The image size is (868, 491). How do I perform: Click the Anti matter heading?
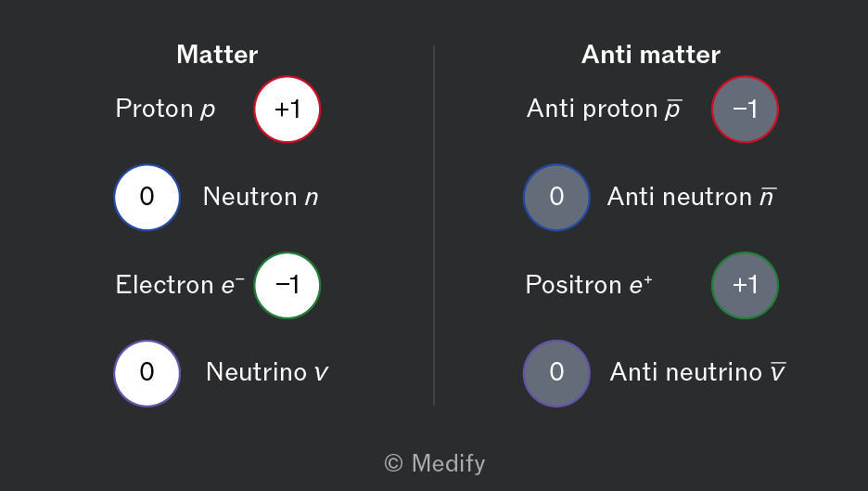[650, 55]
